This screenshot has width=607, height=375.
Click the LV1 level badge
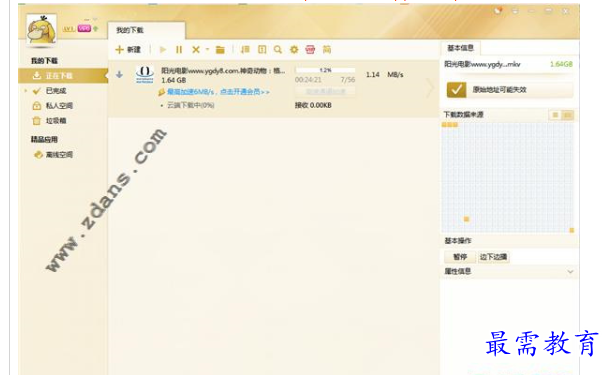pos(69,29)
